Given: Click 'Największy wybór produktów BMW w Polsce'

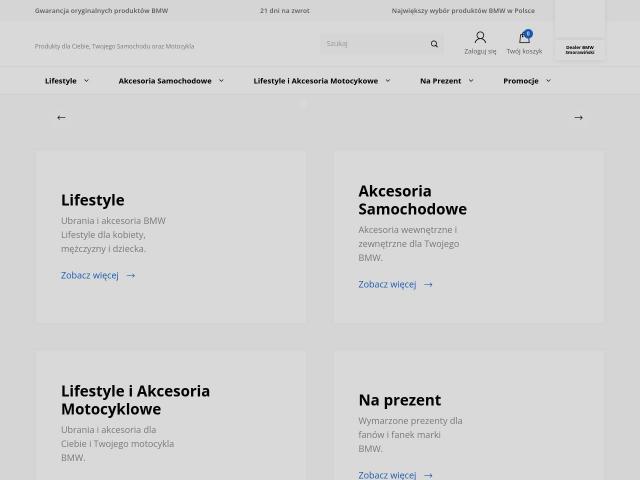Looking at the screenshot, I should click(463, 11).
